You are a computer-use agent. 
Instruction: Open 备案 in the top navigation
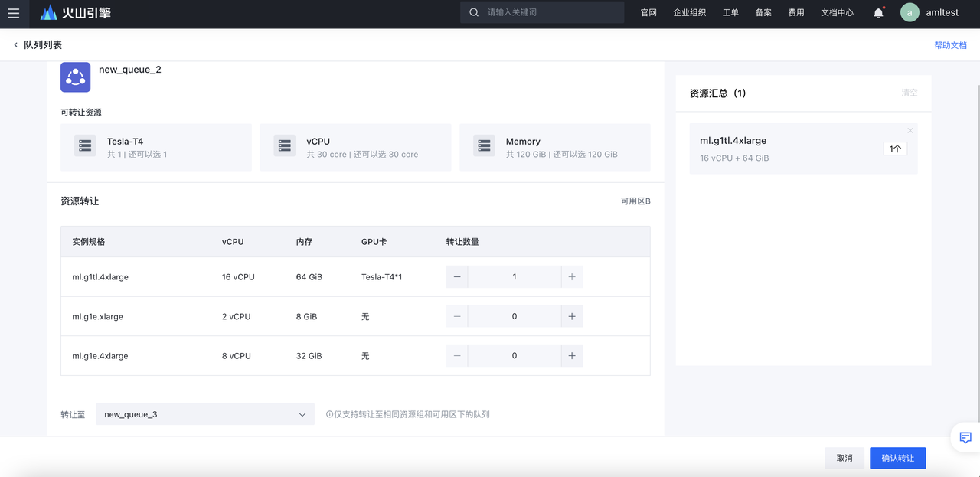tap(763, 13)
